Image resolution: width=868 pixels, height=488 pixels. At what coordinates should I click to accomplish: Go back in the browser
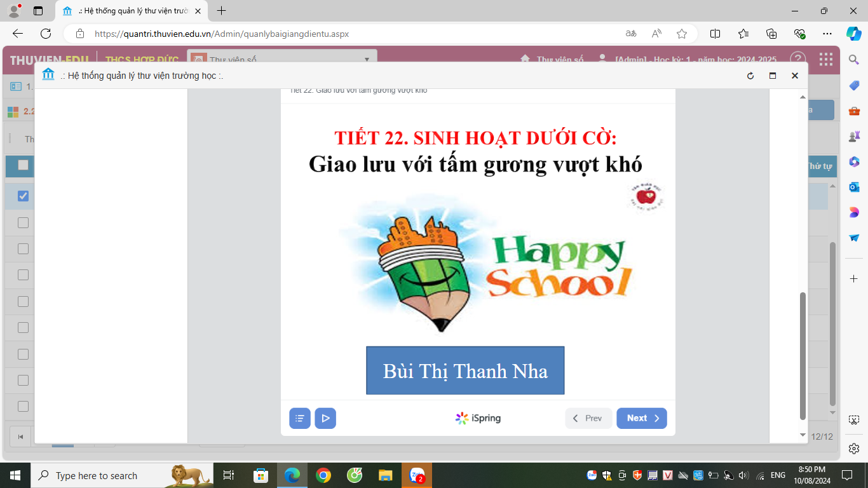pyautogui.click(x=18, y=34)
